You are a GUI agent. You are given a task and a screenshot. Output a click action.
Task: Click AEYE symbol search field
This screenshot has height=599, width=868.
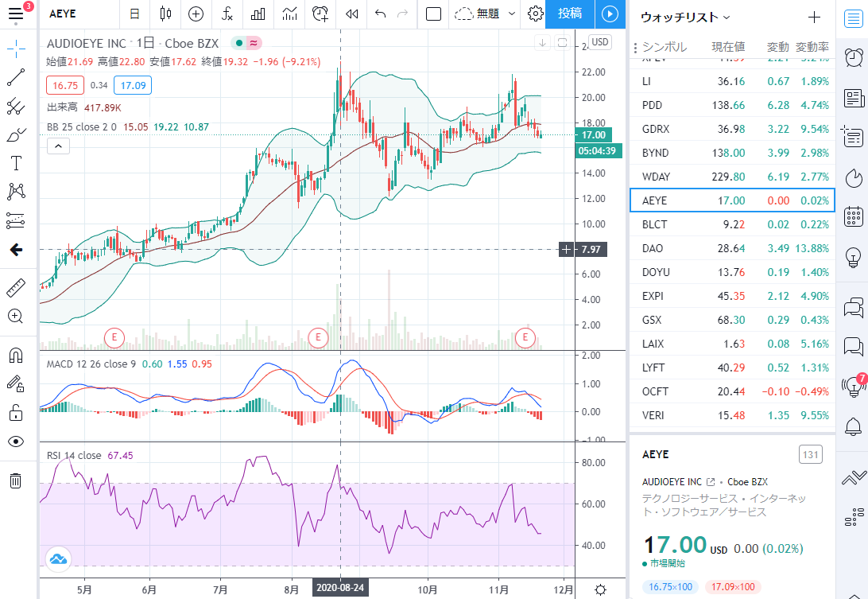pos(63,14)
